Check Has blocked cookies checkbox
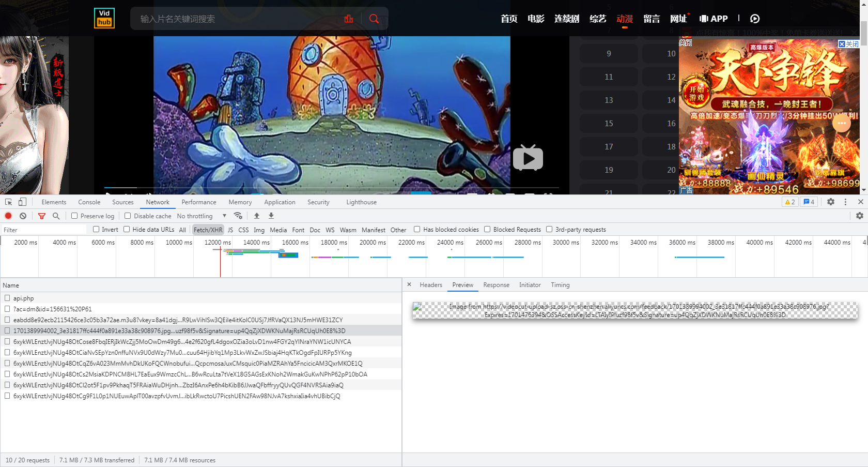868x467 pixels. pyautogui.click(x=417, y=229)
